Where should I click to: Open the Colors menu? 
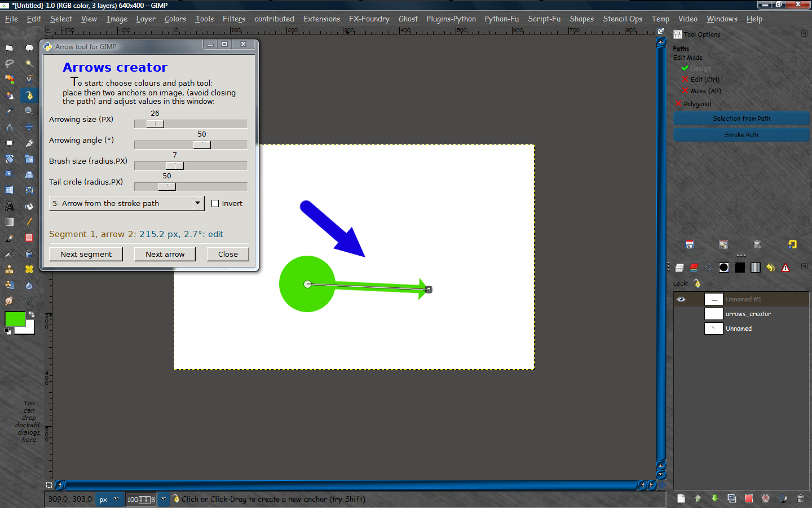[175, 19]
